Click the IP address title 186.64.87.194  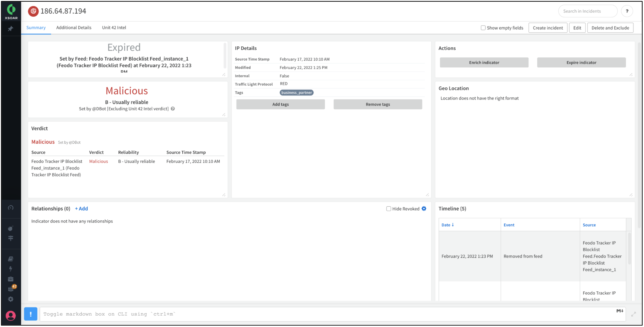63,11
